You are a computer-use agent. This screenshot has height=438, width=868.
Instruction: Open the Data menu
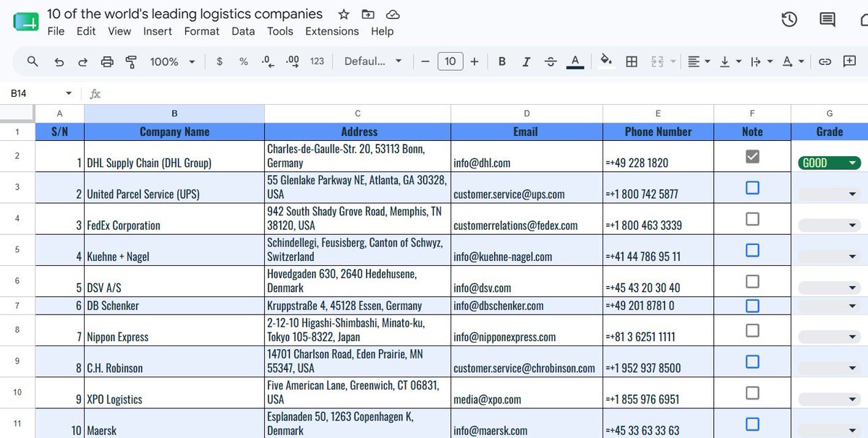coord(243,31)
